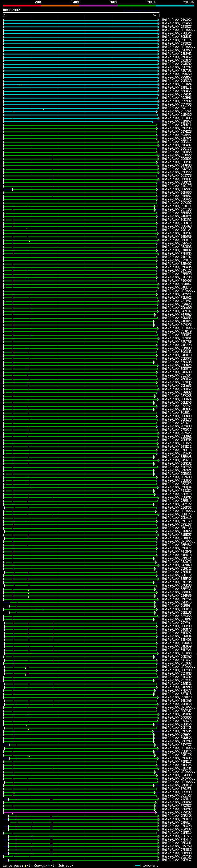Select hit label UniRef100_Q12680
The image size is (197, 868).
coord(177,454)
